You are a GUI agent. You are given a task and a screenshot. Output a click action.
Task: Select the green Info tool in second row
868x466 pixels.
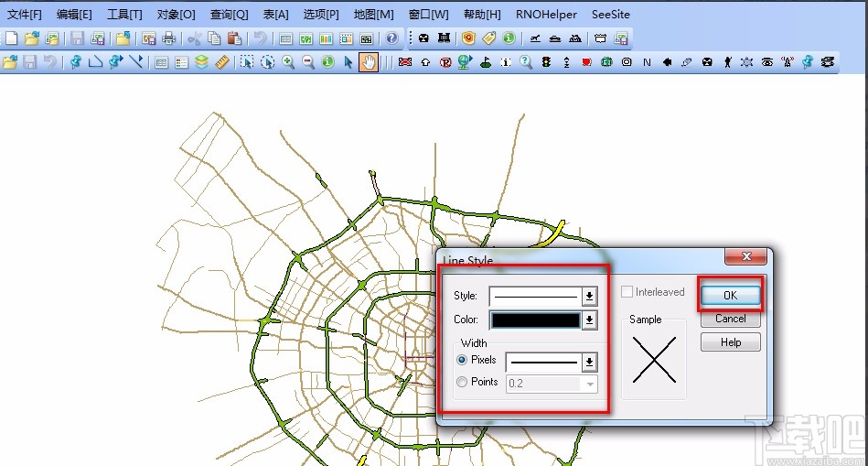pos(327,62)
